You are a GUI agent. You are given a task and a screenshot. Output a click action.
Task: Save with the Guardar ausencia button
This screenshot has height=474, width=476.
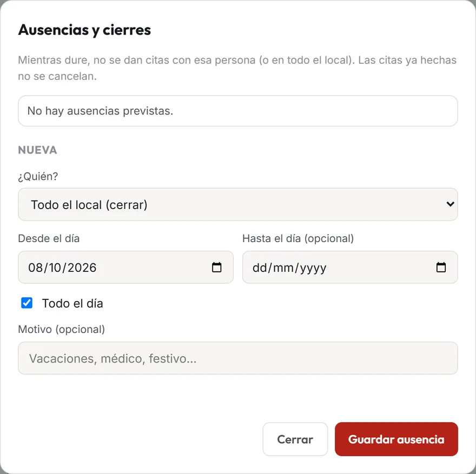396,439
